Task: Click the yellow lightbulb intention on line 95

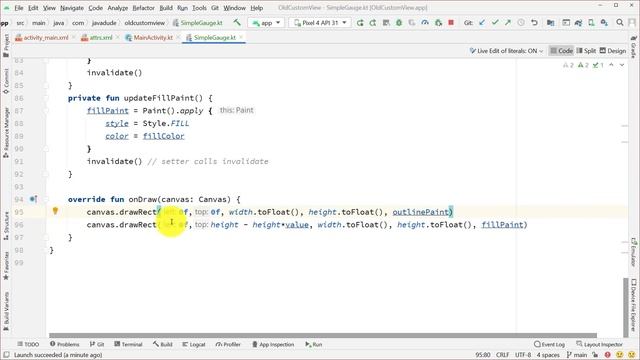Action: point(55,211)
